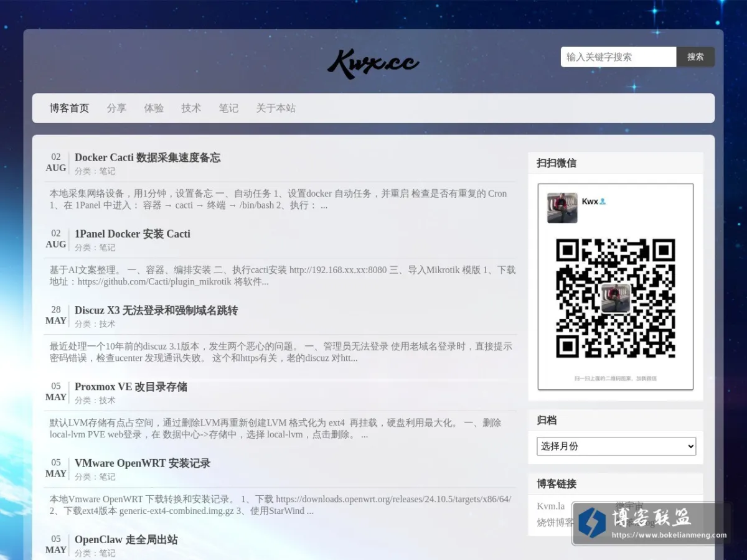Image resolution: width=747 pixels, height=560 pixels.
Task: Click the 归档 sidebar heading
Action: [x=547, y=421]
